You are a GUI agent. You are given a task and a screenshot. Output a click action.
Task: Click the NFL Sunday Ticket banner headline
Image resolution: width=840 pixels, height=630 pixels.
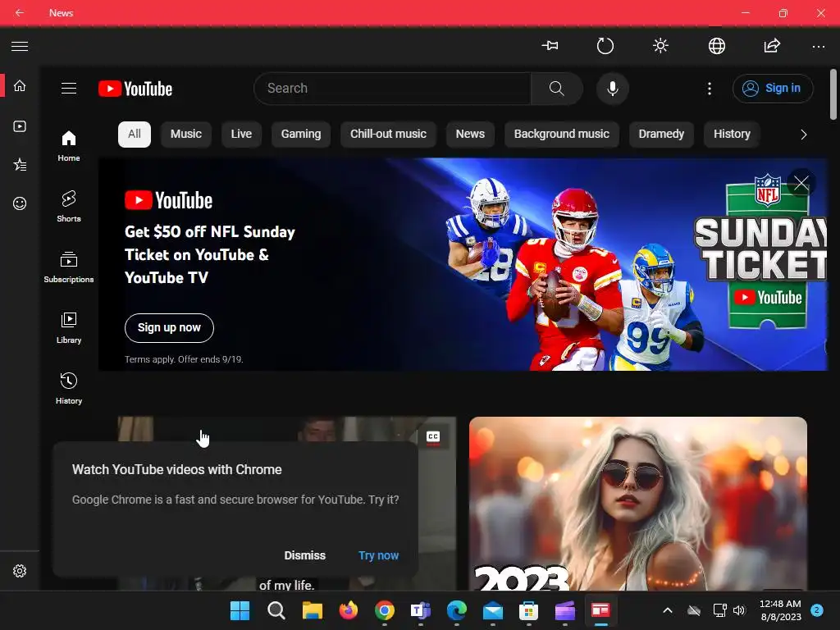(210, 254)
